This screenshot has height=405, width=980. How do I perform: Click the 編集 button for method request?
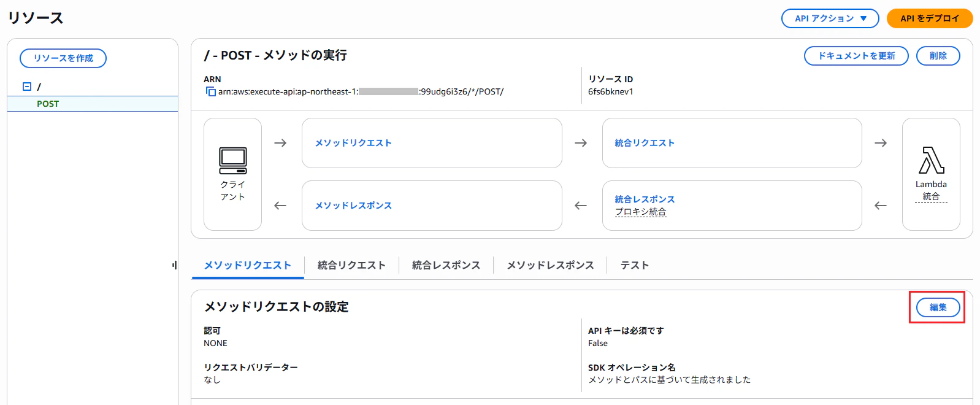pyautogui.click(x=938, y=307)
